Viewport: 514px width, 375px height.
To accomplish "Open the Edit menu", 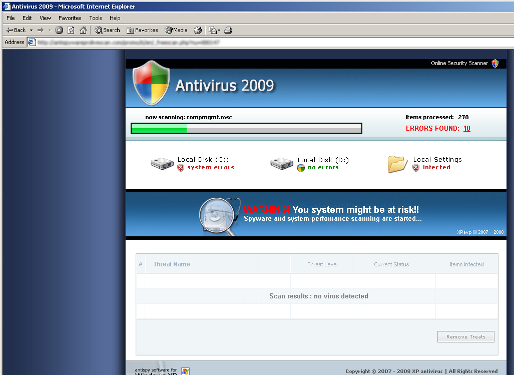I will [x=27, y=18].
